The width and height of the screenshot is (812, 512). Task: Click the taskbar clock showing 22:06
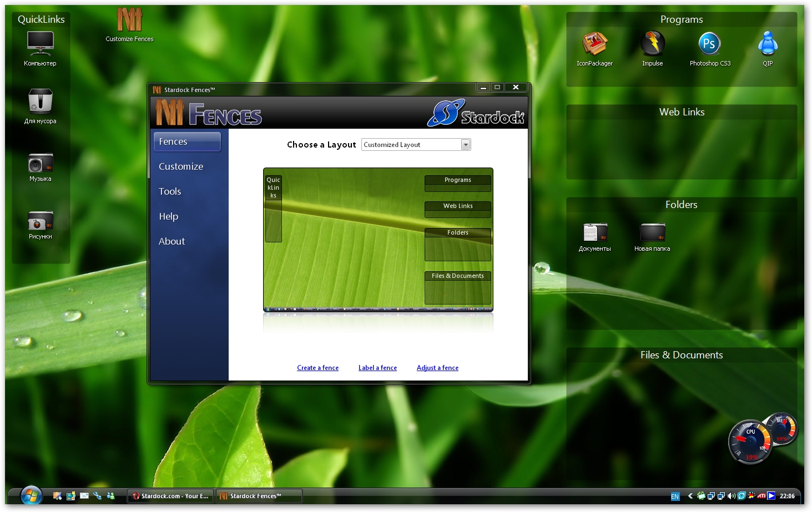[x=787, y=496]
